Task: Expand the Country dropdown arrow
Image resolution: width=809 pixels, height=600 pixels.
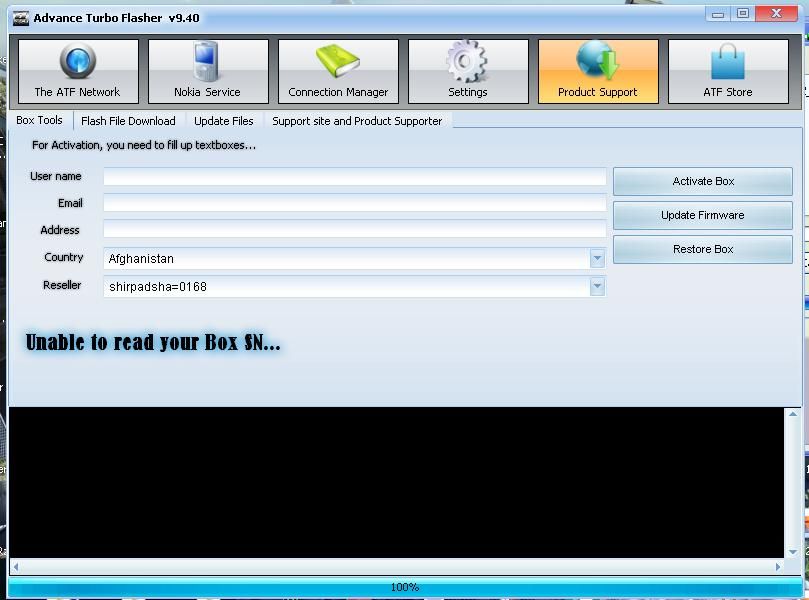Action: click(597, 258)
